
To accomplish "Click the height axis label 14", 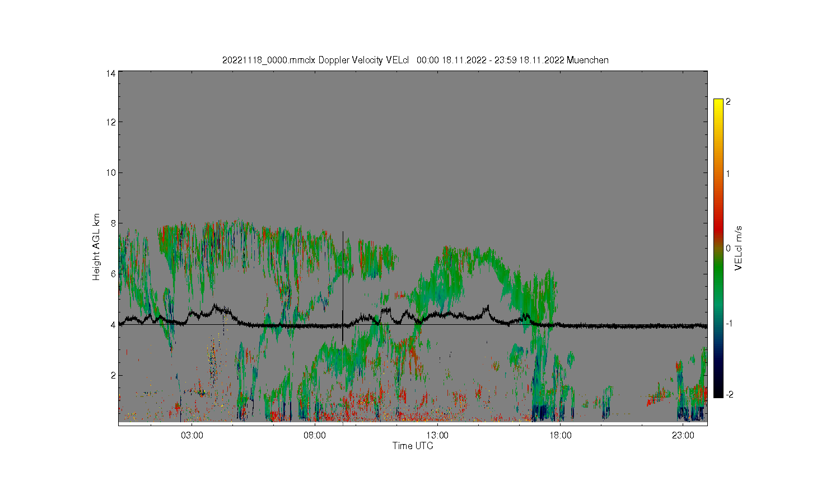I will (111, 73).
